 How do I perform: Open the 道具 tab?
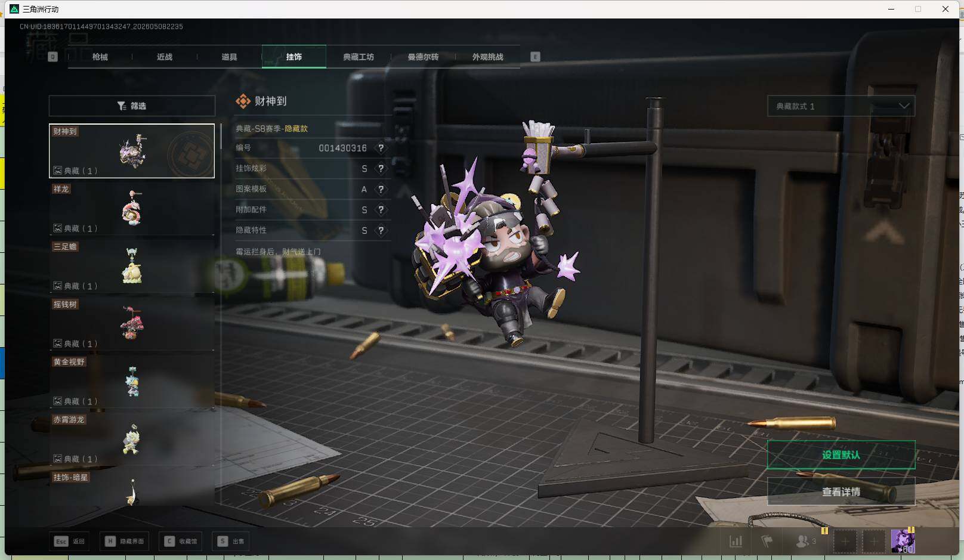tap(229, 57)
